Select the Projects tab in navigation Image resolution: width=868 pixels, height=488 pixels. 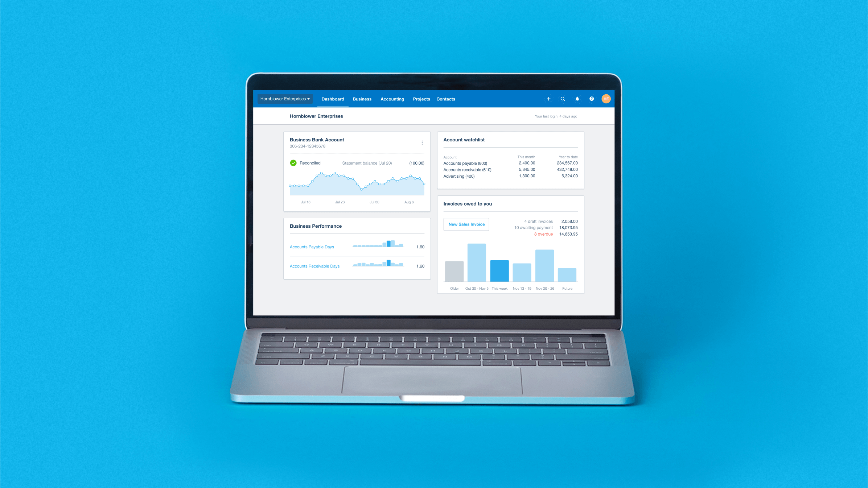(x=421, y=99)
